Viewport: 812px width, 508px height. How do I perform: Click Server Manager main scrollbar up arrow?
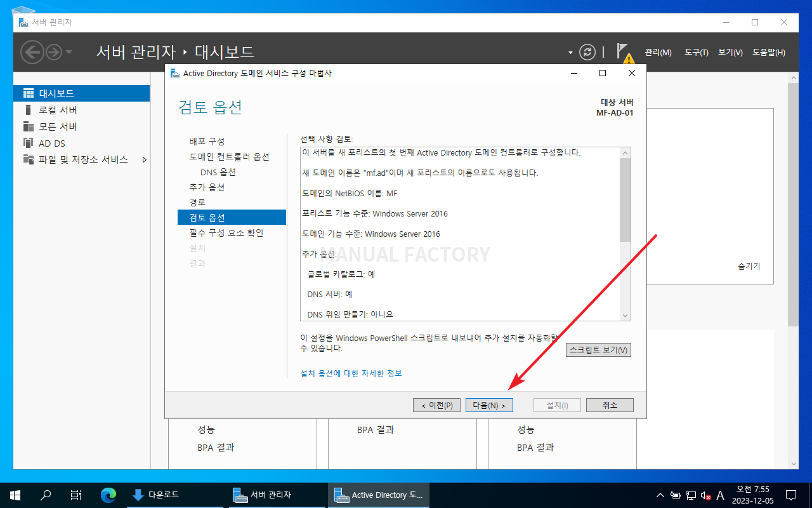793,77
